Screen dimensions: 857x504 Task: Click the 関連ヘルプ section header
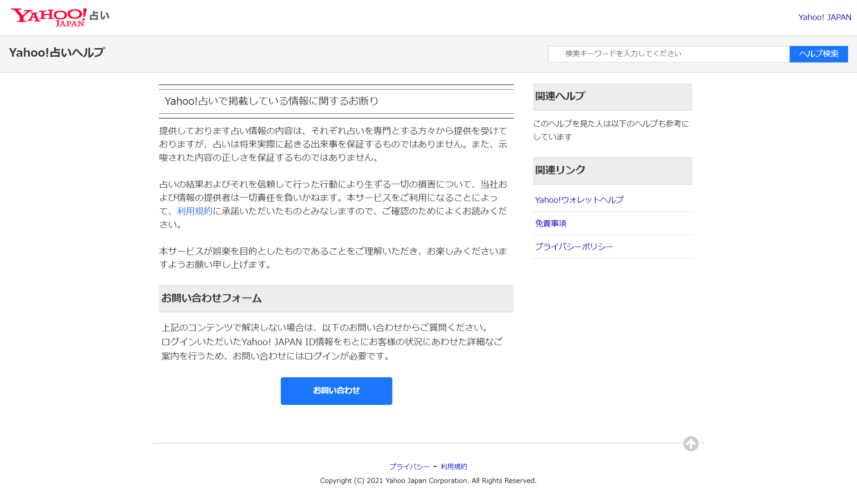(560, 96)
